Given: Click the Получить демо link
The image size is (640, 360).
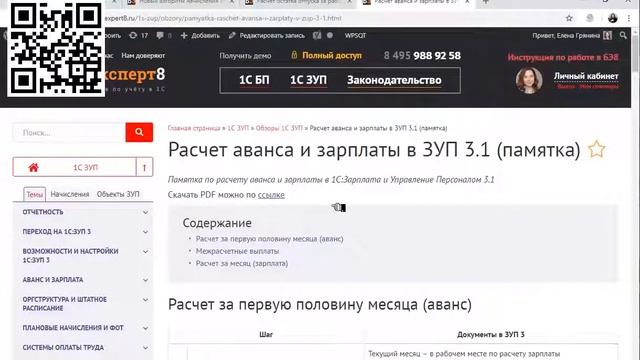Looking at the screenshot, I should pos(245,56).
